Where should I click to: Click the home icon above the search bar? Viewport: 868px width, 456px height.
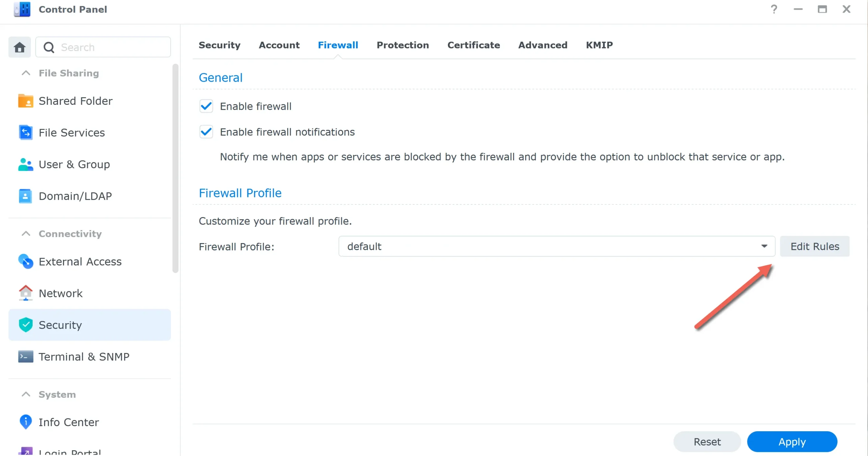coord(19,47)
